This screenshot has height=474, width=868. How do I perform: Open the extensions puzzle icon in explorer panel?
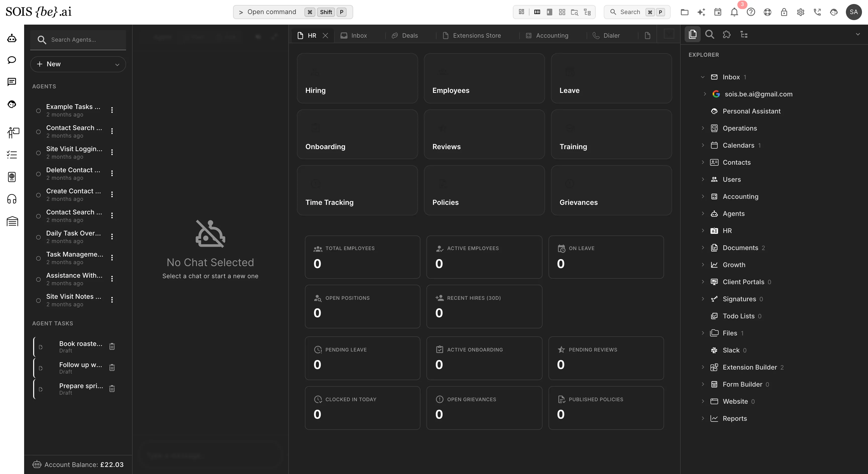point(727,34)
